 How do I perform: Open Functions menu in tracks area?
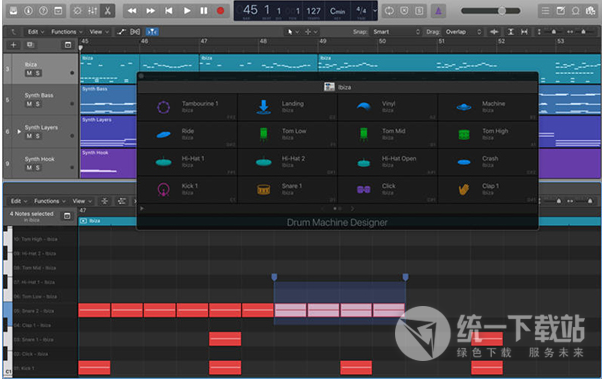67,32
